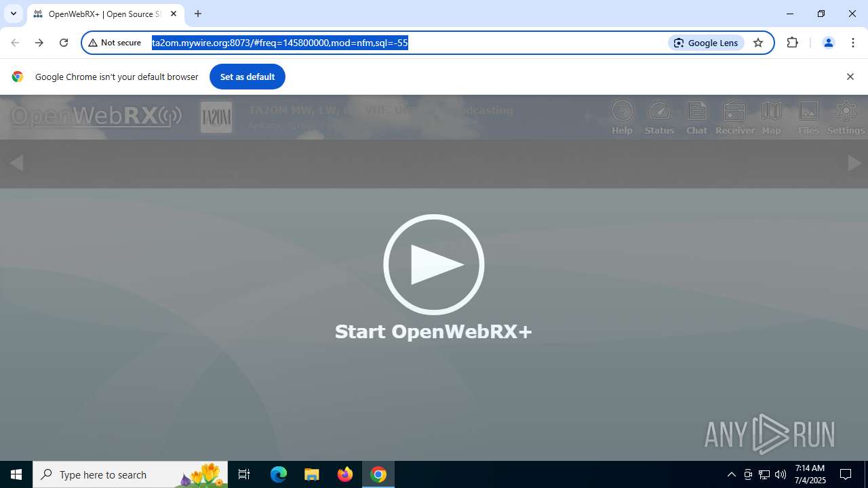Show hidden system tray icons
868x488 pixels.
pyautogui.click(x=731, y=474)
